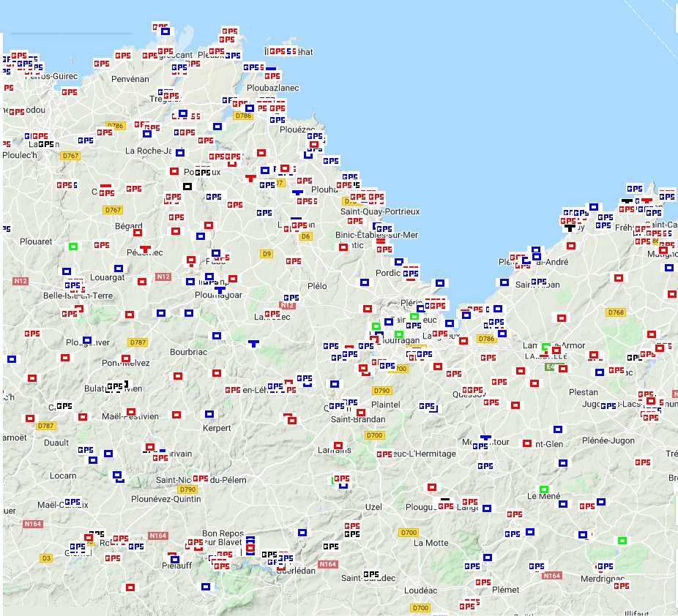The width and height of the screenshot is (678, 616).
Task: Click the red T marker at Pédernec
Action: 145,249
